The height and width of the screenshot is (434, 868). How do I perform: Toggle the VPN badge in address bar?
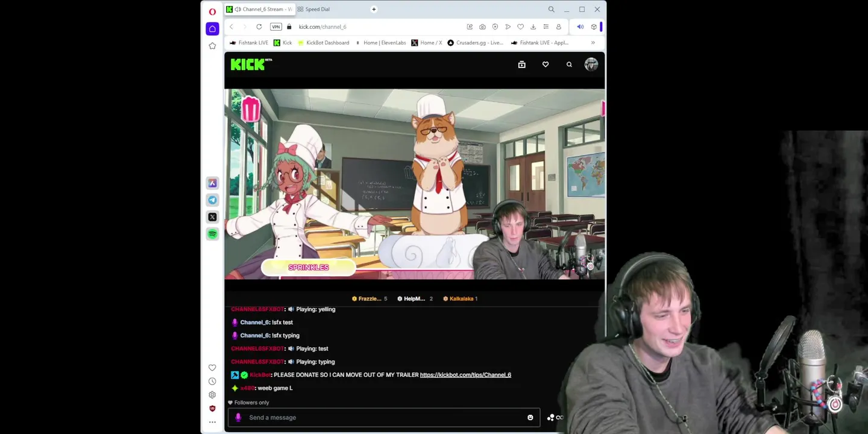pyautogui.click(x=276, y=27)
